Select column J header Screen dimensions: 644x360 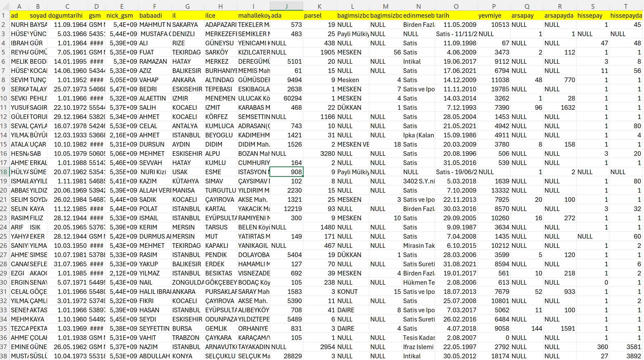pyautogui.click(x=286, y=6)
